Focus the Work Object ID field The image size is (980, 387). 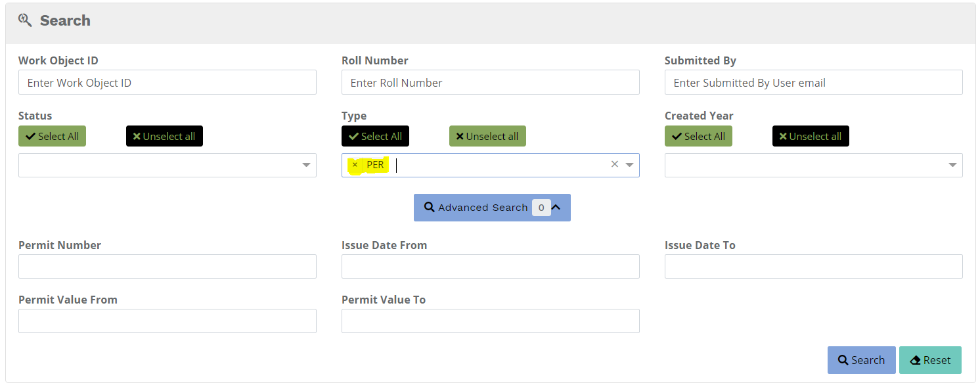(x=167, y=83)
